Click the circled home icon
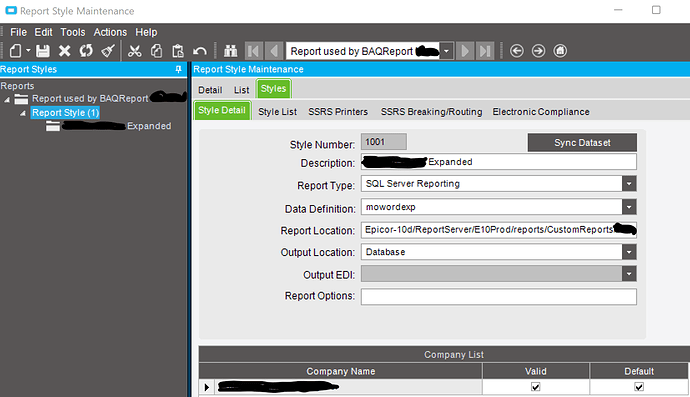Image resolution: width=690 pixels, height=397 pixels. click(560, 51)
